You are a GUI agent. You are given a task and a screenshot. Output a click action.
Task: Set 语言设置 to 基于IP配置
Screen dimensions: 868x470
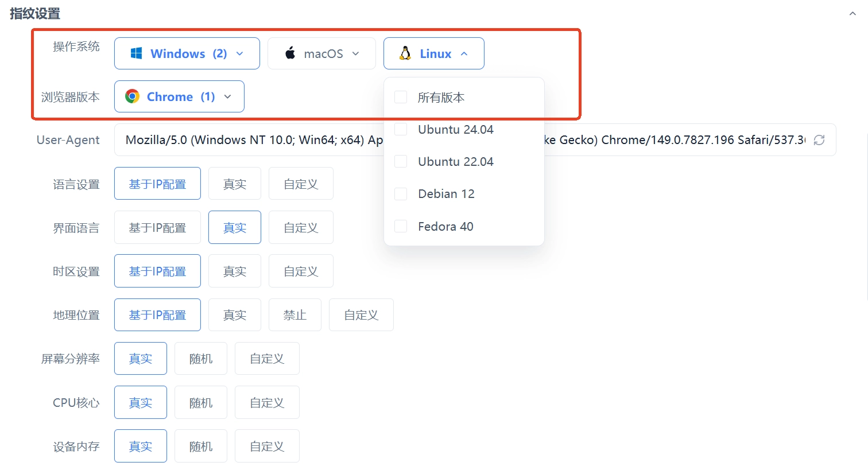pyautogui.click(x=157, y=184)
